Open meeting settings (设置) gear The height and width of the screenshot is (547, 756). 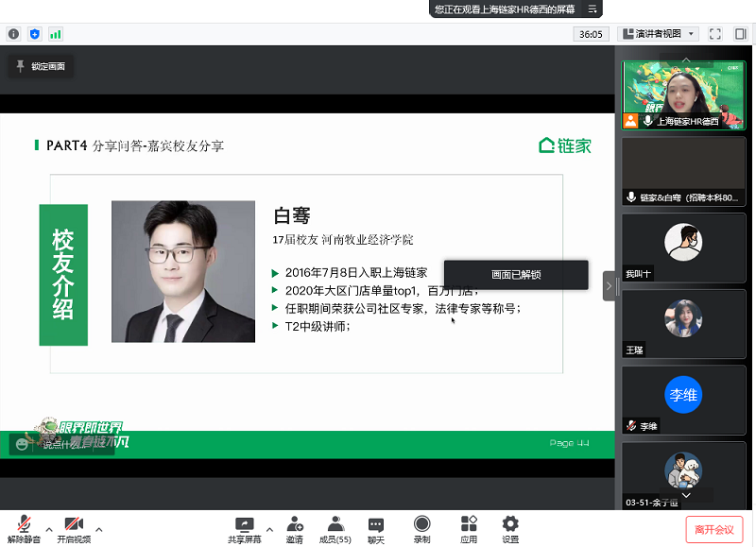(510, 525)
